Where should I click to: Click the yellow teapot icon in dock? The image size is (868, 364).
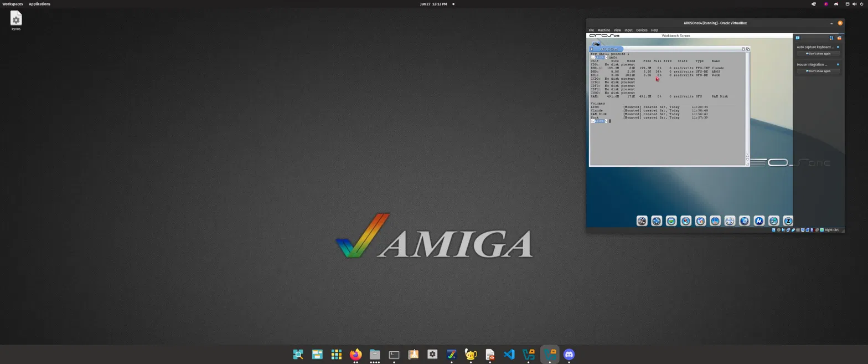[x=471, y=355]
